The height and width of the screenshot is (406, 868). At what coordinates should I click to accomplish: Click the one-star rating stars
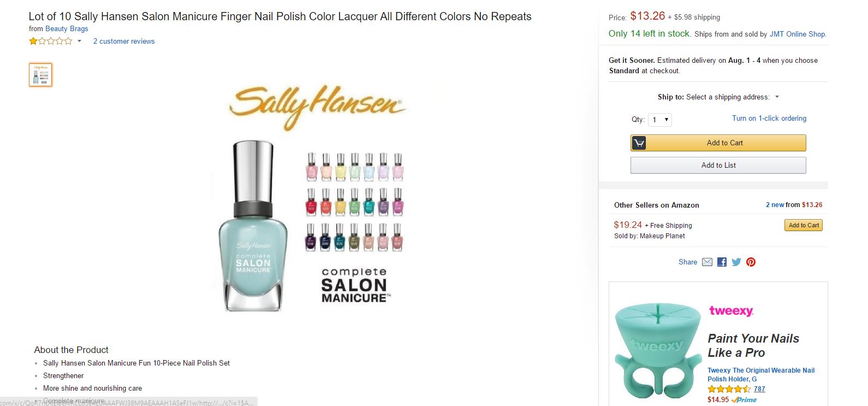coord(50,41)
